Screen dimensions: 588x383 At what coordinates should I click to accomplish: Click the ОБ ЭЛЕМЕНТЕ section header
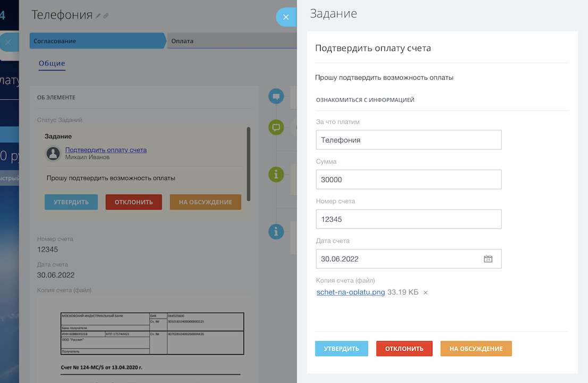[56, 97]
